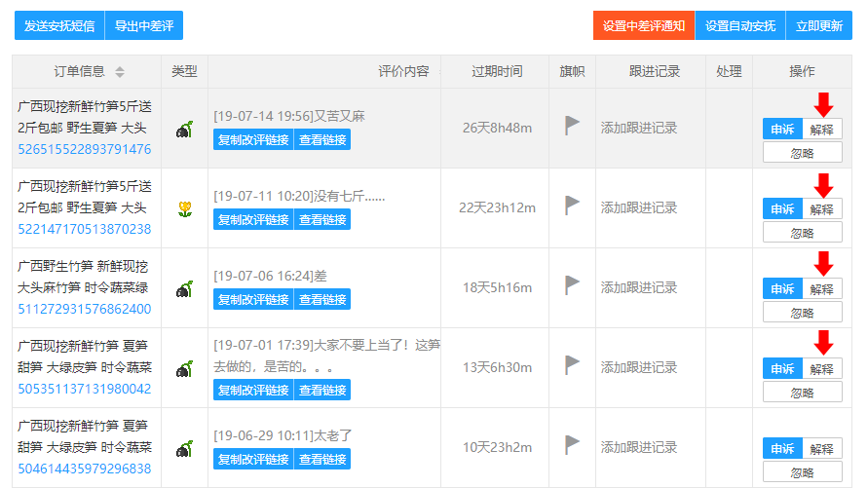Click review text 又苦又麻
Viewport: 868px width, 488px height.
click(x=339, y=116)
